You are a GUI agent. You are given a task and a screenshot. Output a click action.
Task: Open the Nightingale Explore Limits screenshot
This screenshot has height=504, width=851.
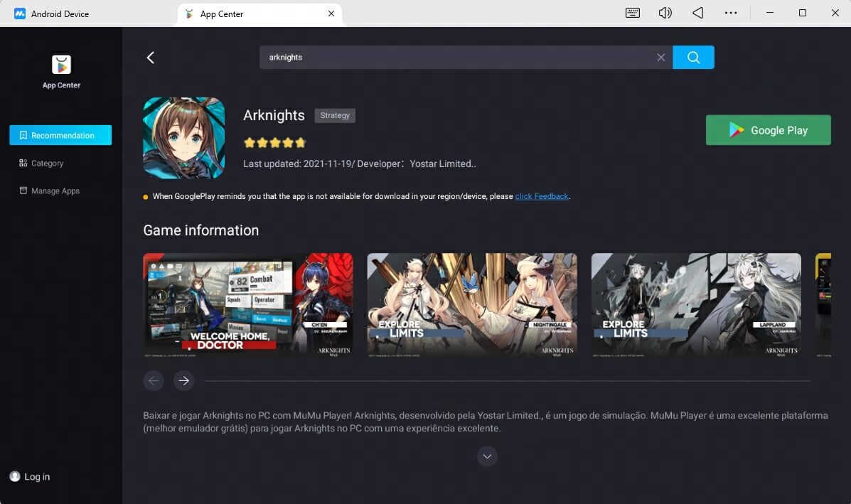click(472, 305)
